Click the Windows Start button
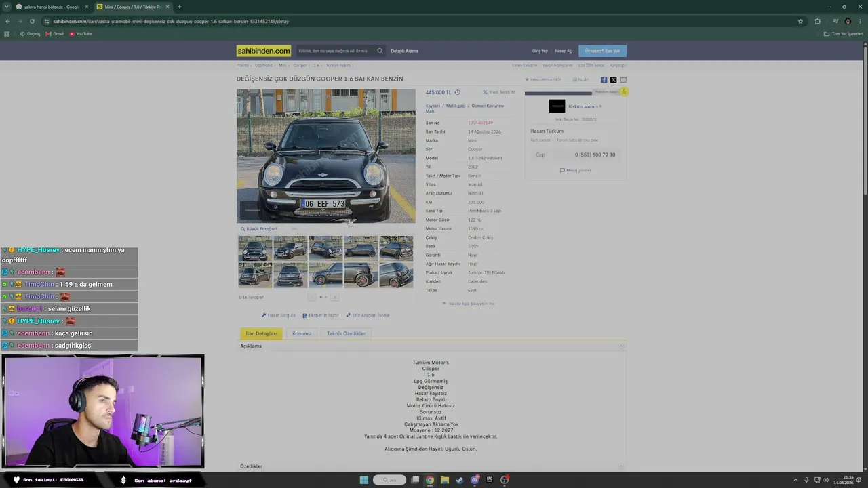Viewport: 868px width, 488px height. (x=364, y=480)
